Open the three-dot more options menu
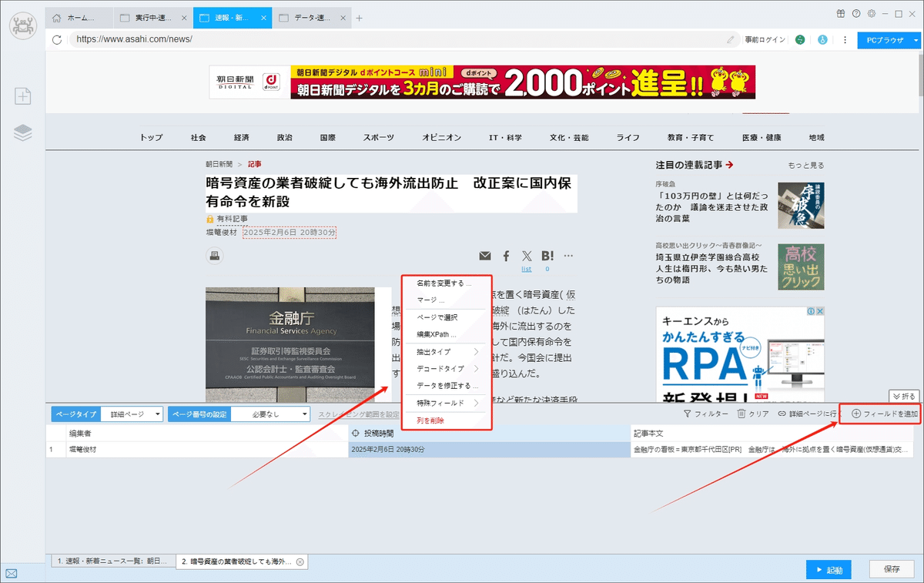 tap(845, 39)
